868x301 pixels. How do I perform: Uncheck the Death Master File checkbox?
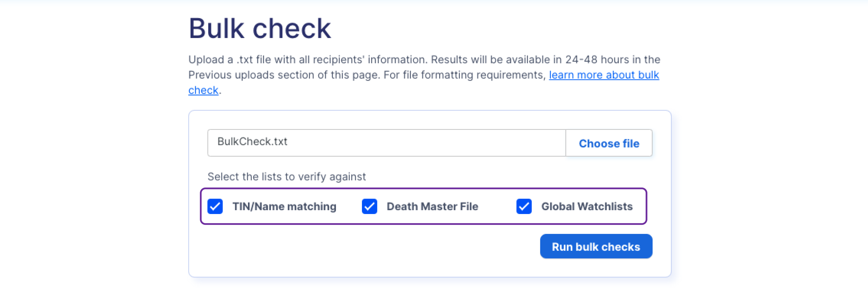click(369, 206)
